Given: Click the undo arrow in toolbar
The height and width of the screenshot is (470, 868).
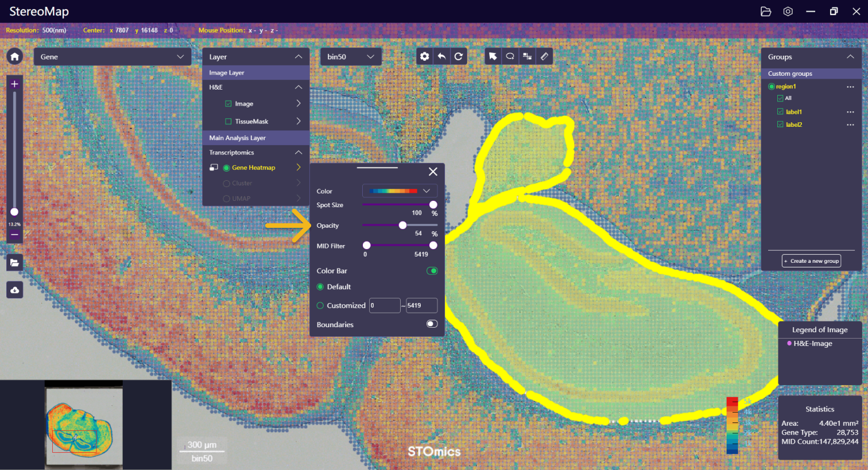Looking at the screenshot, I should [441, 56].
